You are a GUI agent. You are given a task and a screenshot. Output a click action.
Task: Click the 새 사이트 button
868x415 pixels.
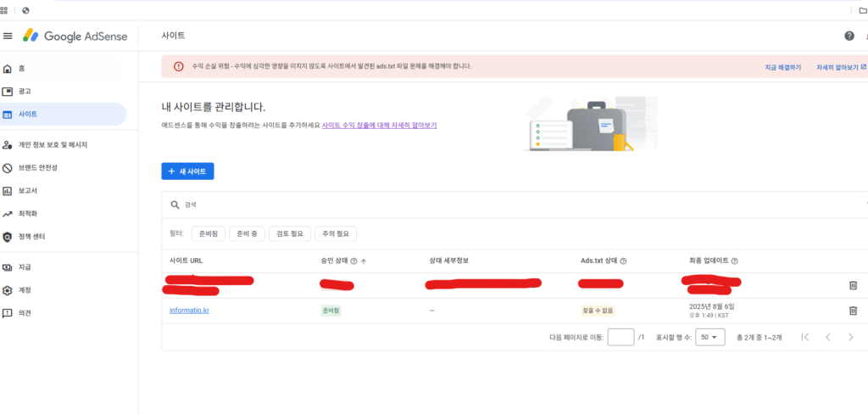187,171
